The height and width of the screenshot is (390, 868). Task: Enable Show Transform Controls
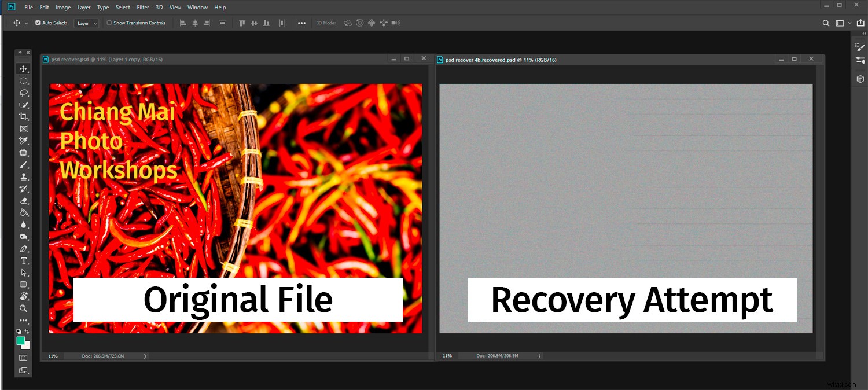pyautogui.click(x=108, y=23)
